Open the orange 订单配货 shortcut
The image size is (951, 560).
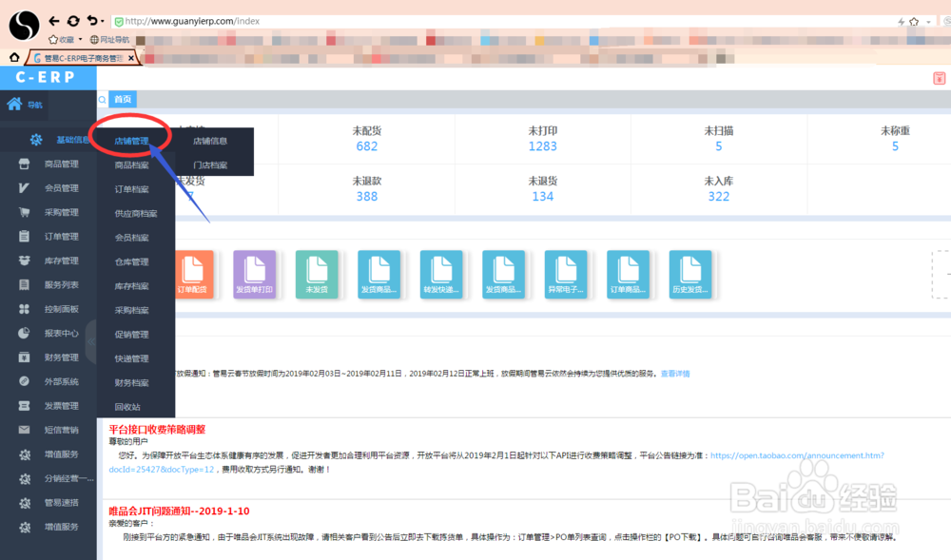pyautogui.click(x=194, y=275)
